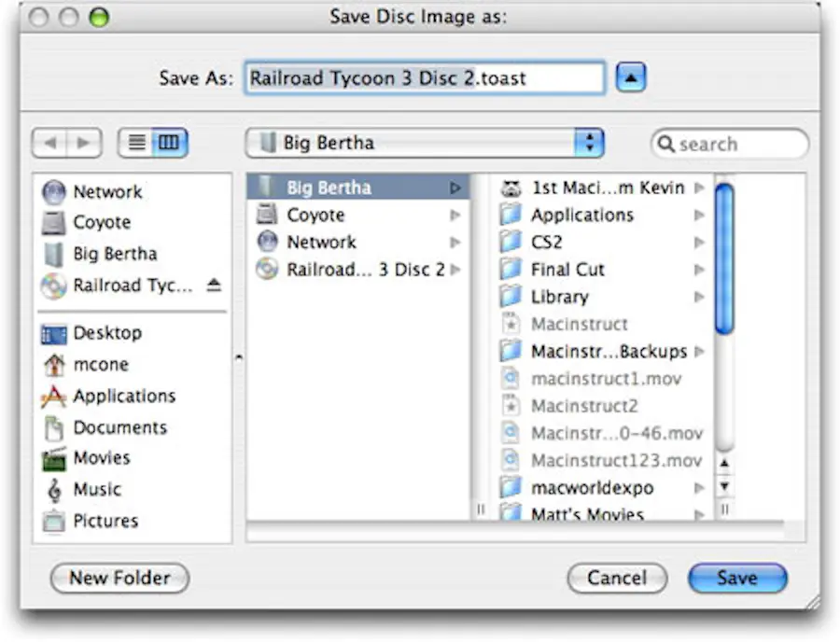The height and width of the screenshot is (642, 840).
Task: Click inside the search field
Action: pyautogui.click(x=730, y=144)
